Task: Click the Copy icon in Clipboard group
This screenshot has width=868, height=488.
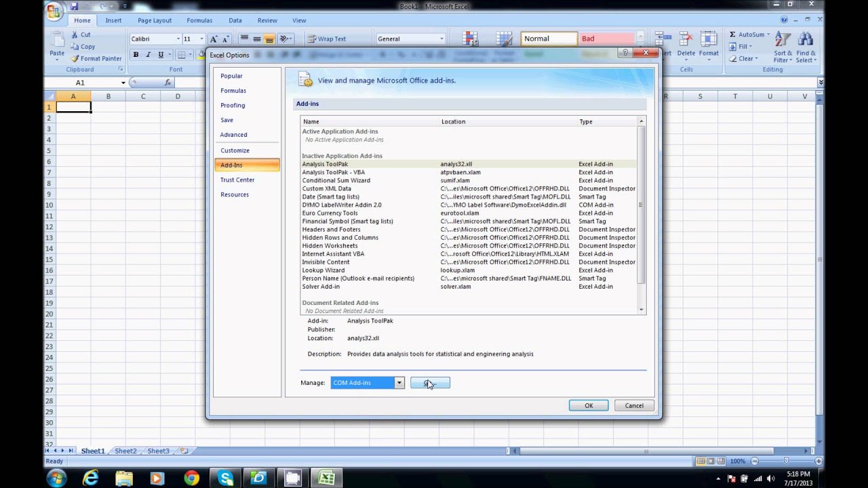Action: (x=74, y=47)
